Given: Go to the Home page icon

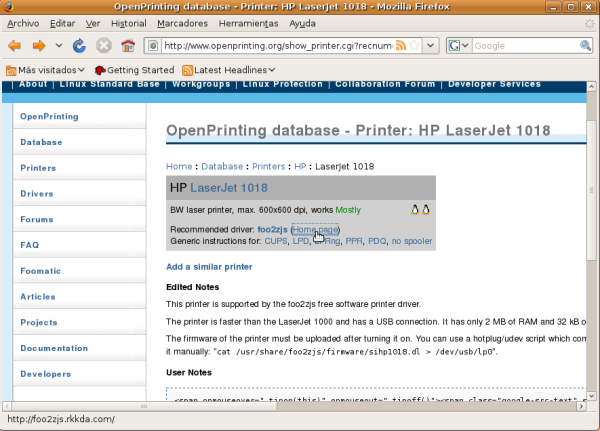Looking at the screenshot, I should pyautogui.click(x=127, y=46).
